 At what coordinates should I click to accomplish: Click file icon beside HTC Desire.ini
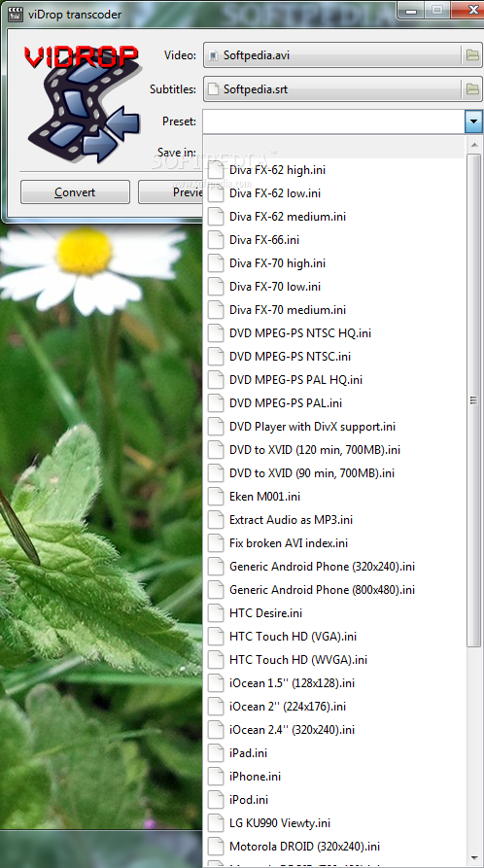216,612
